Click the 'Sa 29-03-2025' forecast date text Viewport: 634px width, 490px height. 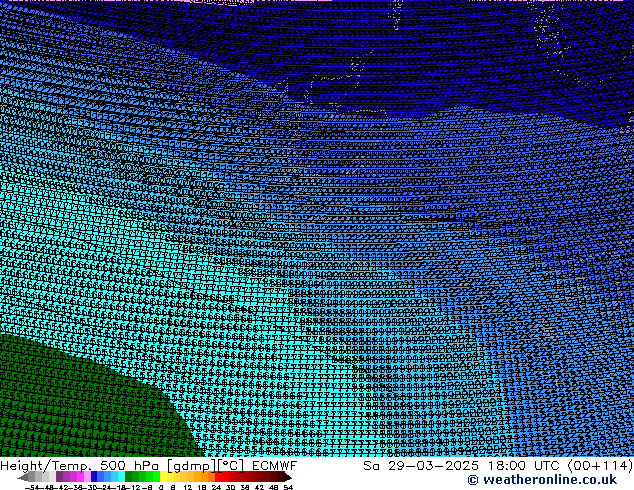click(421, 466)
